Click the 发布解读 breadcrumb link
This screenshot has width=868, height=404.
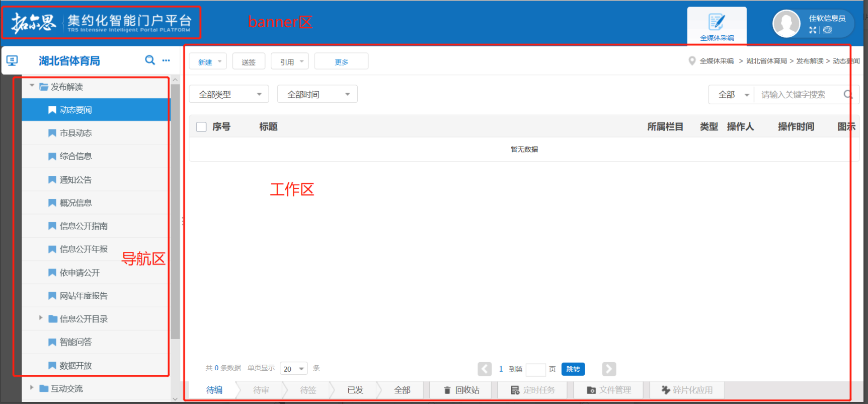pyautogui.click(x=810, y=61)
